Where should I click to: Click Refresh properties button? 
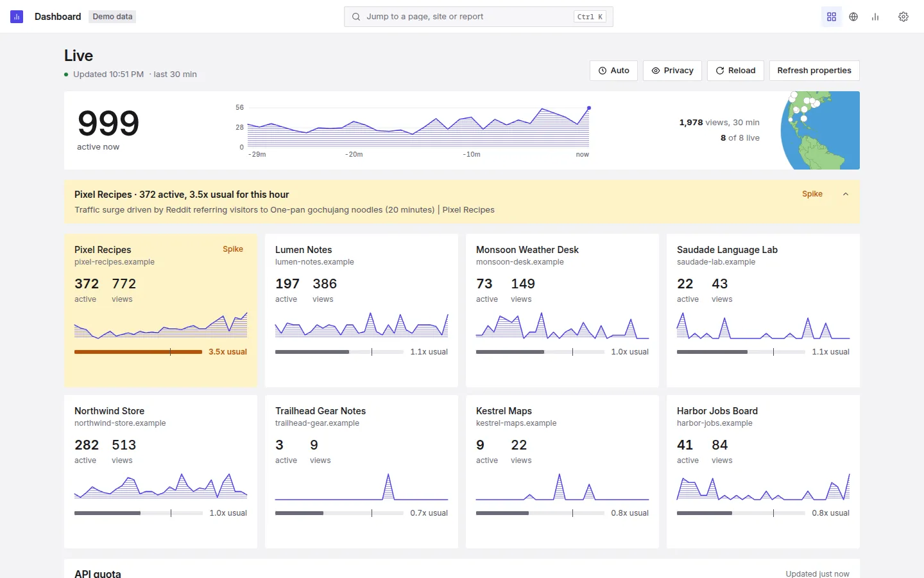coord(814,71)
